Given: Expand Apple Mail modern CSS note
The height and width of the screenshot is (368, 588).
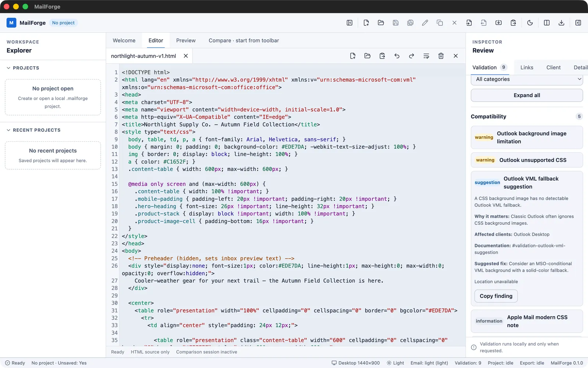Looking at the screenshot, I should point(527,321).
